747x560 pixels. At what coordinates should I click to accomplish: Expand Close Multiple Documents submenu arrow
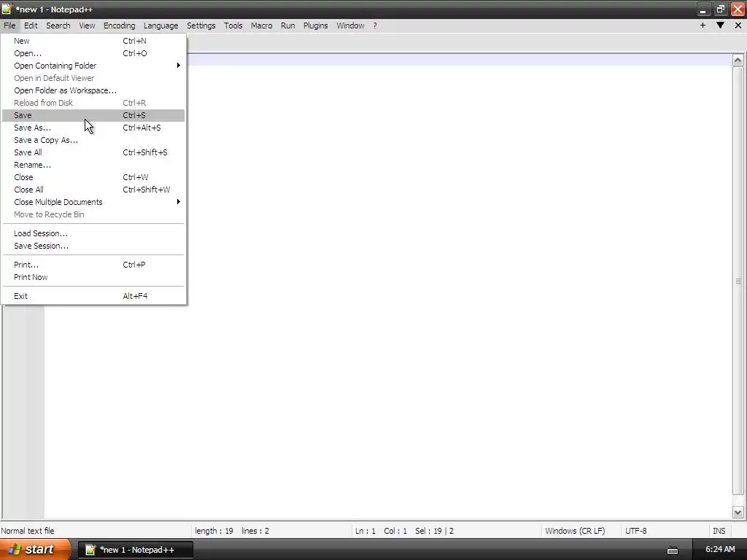coord(178,202)
